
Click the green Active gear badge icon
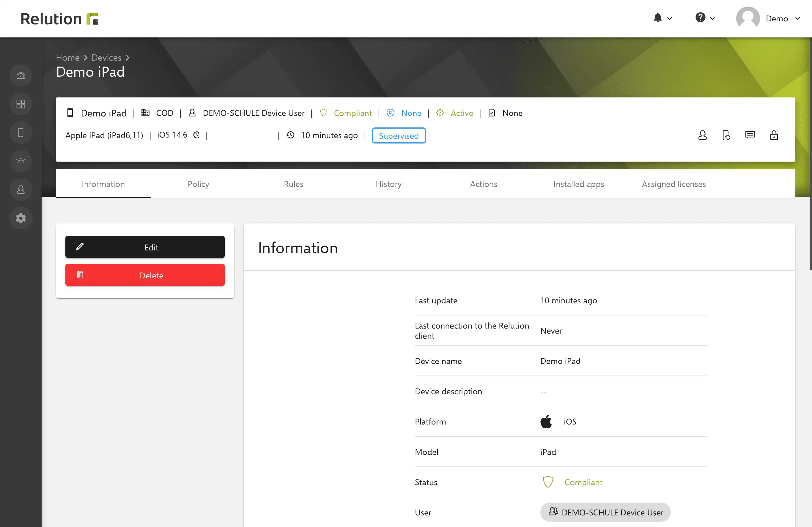pos(440,113)
